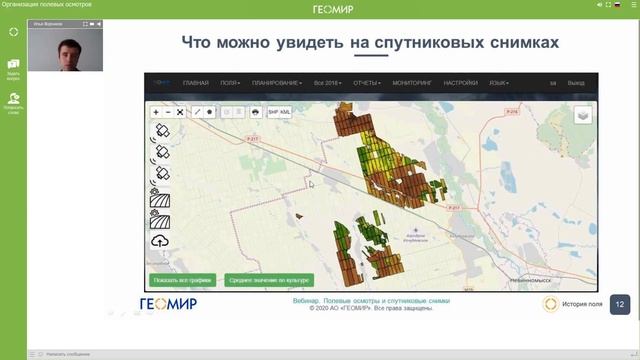Click the webinar title Организация полевых осмотров
Screen dimensions: 640x360
tap(47, 4)
